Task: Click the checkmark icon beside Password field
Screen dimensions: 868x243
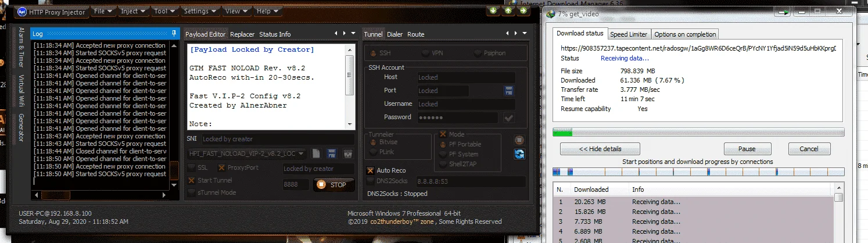Action: [508, 117]
